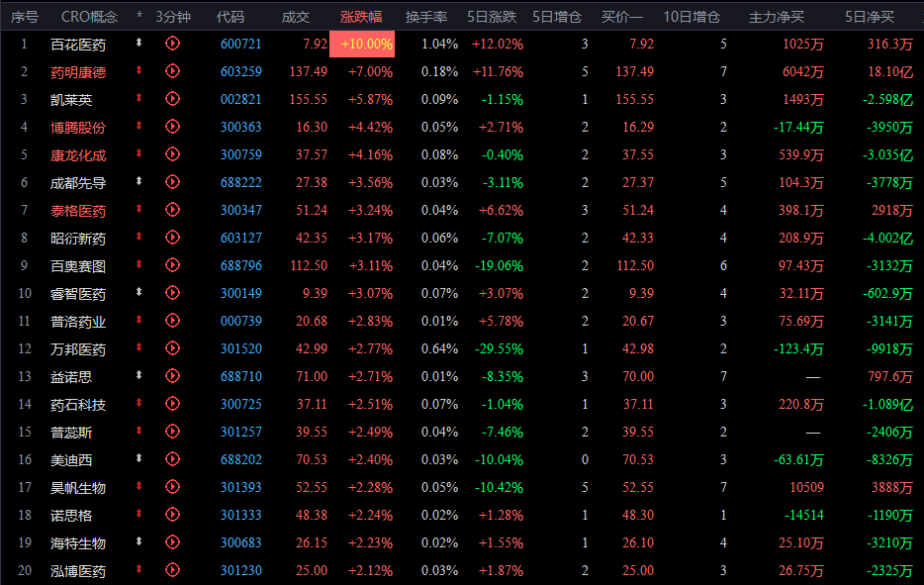Screen dimensions: 924x585
Task: Open 3-minute replay icon for 成都先导
Action: [172, 181]
